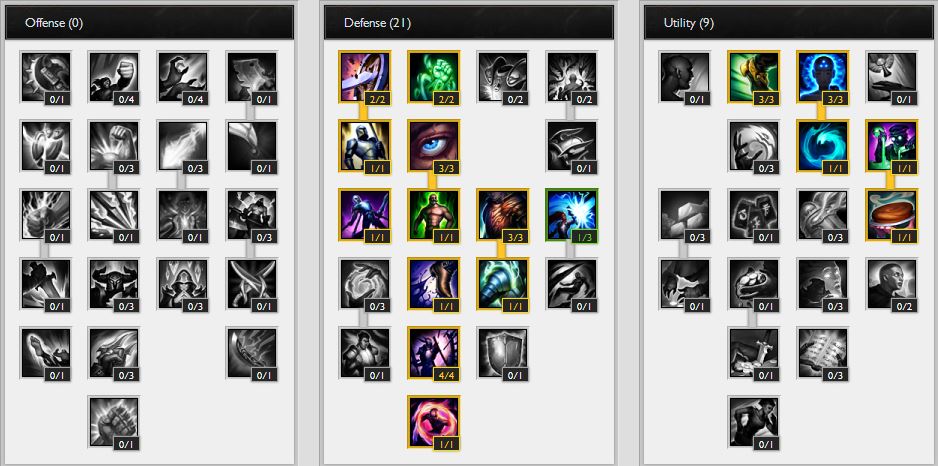Click the greyed crossed swords mastery in Offense

click(x=251, y=284)
